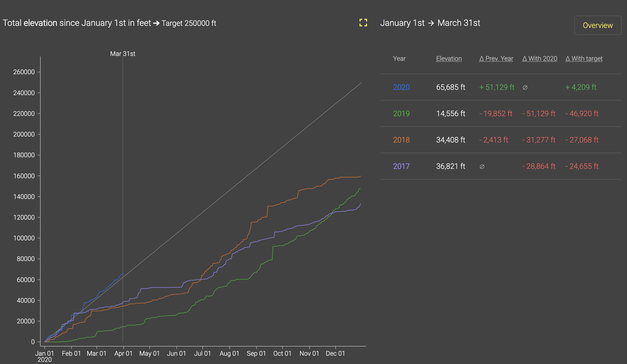Click the yellow fullscreen expand icon

point(363,23)
